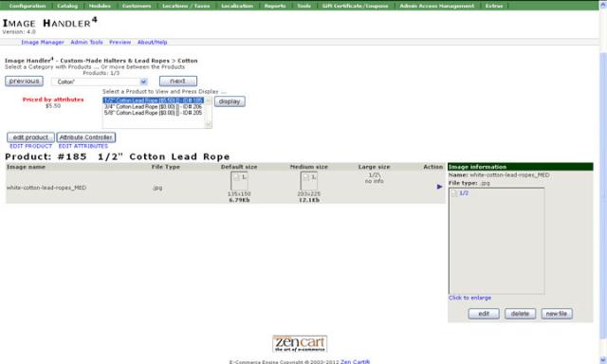Click the blue action arrow icon
The image size is (607, 364).
pyautogui.click(x=439, y=187)
